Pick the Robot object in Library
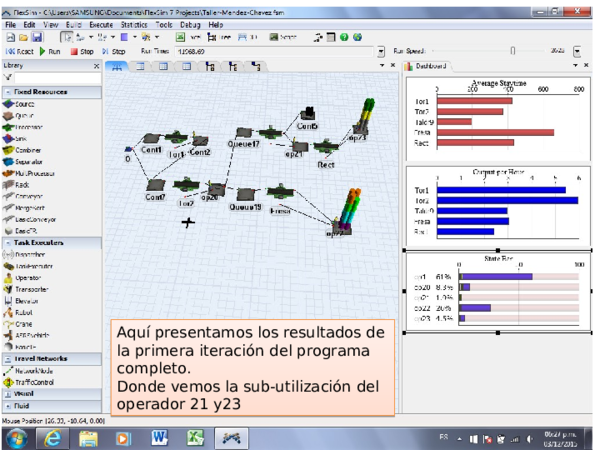Viewport: 600px width, 450px height. [18, 312]
